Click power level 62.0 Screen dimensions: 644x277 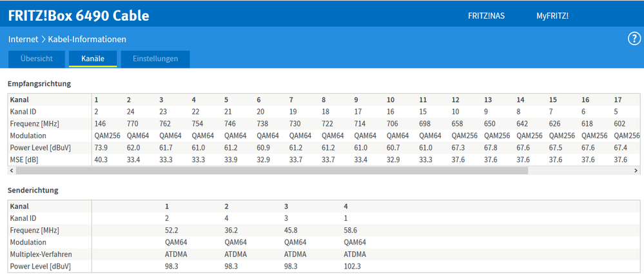coord(133,148)
